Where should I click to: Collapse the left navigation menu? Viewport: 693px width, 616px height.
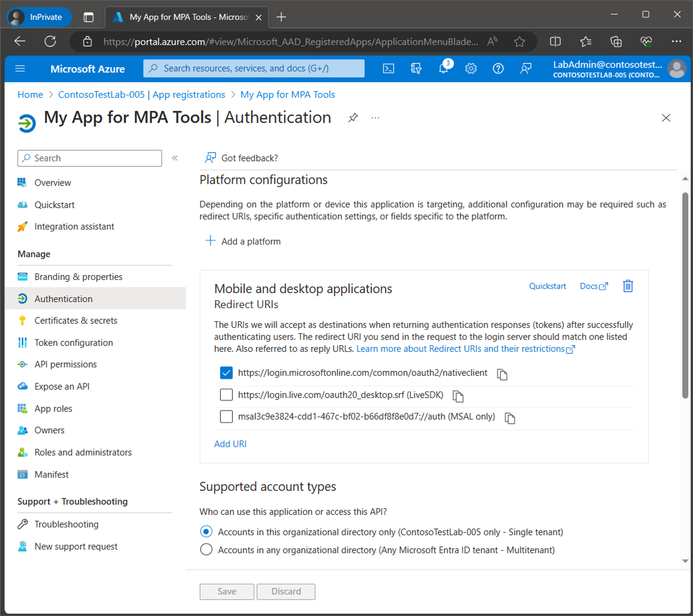pyautogui.click(x=175, y=158)
